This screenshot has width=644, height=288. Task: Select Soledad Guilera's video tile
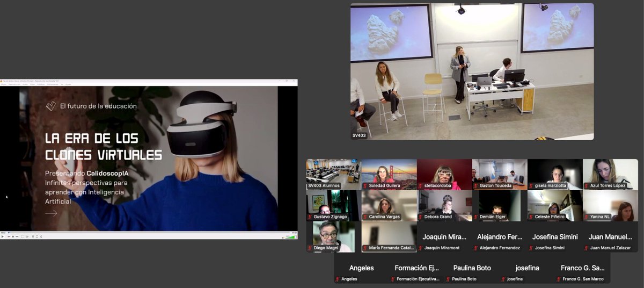pos(389,175)
